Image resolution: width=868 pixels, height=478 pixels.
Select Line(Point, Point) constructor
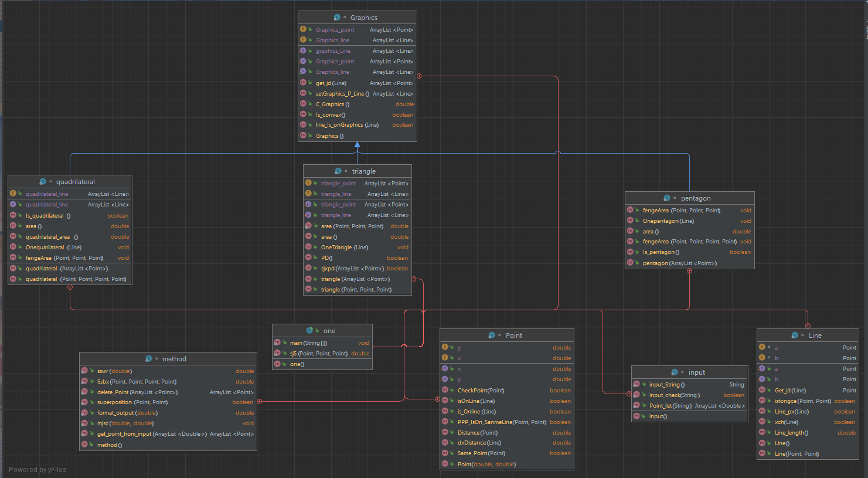tap(796, 454)
